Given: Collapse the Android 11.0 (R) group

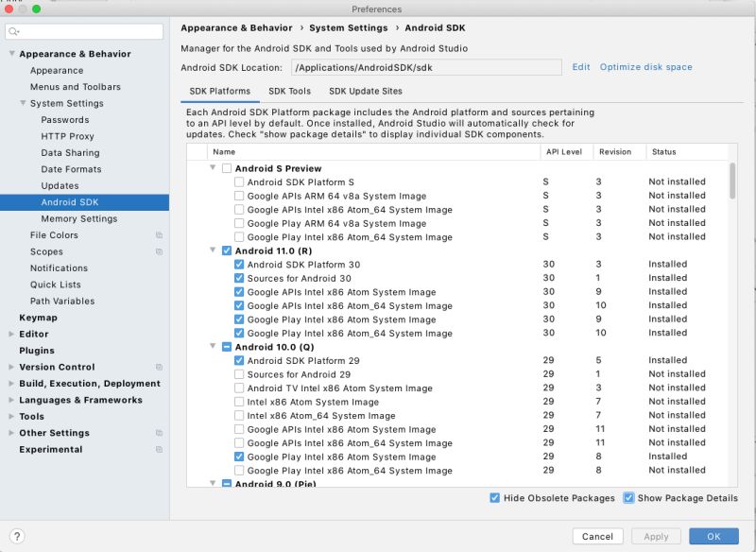Looking at the screenshot, I should 213,250.
